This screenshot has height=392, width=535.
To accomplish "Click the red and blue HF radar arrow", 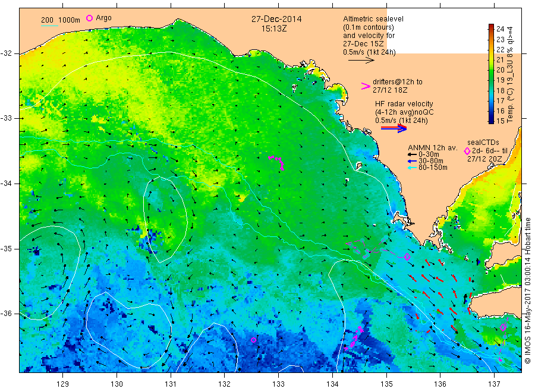I will point(394,128).
